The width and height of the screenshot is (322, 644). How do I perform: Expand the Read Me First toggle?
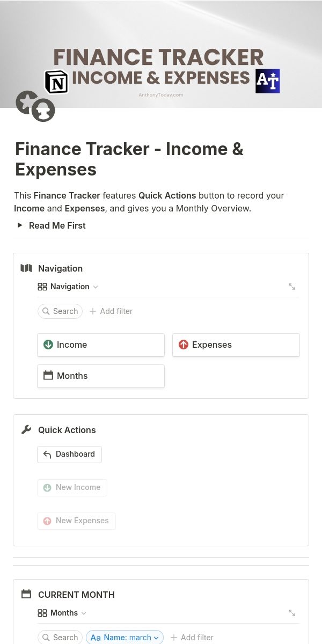coord(20,225)
